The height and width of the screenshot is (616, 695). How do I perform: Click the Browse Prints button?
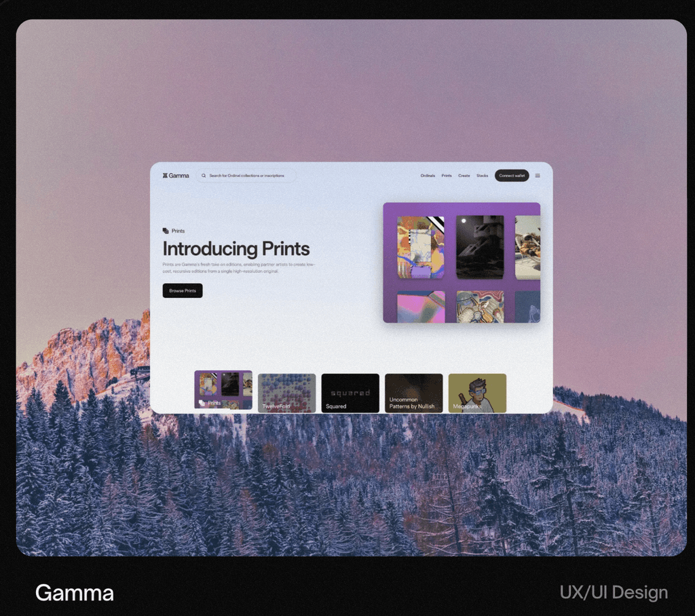(183, 291)
